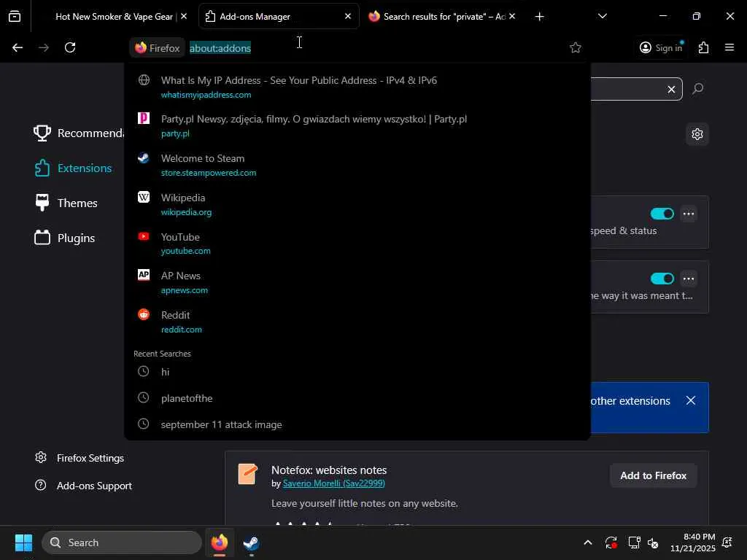Expand the list all tabs dropdown
The width and height of the screenshot is (747, 560).
click(602, 16)
